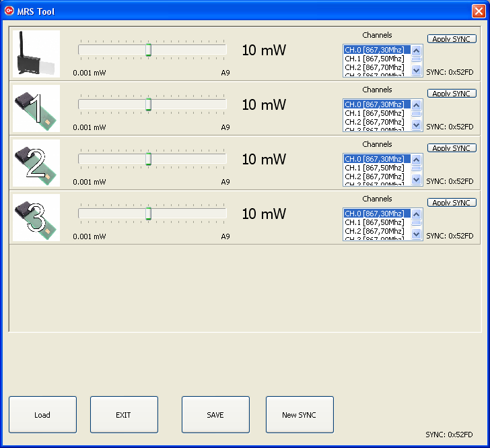Screen dimensions: 490x448
Task: Click the up arrow of the device 3 row's channel list scrollbar
Action: coord(416,214)
